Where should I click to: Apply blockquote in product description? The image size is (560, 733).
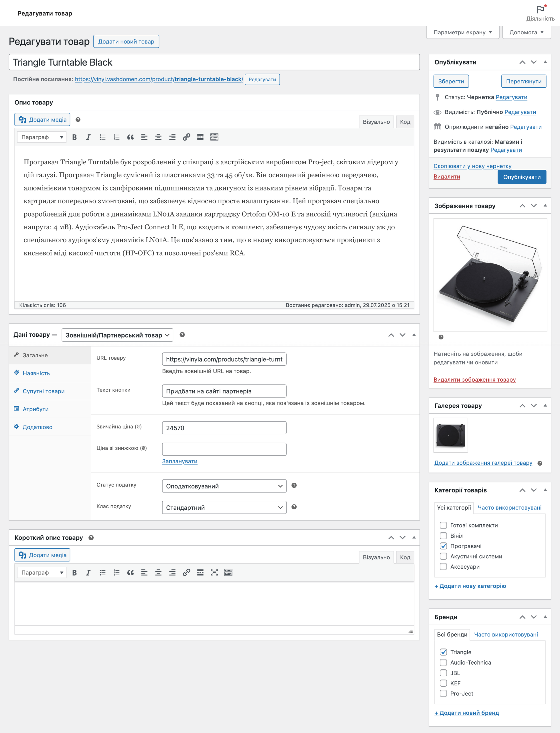click(x=130, y=137)
